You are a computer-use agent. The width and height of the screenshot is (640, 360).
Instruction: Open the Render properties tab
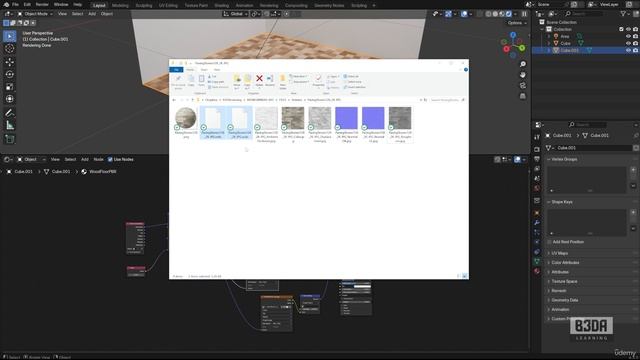click(537, 149)
